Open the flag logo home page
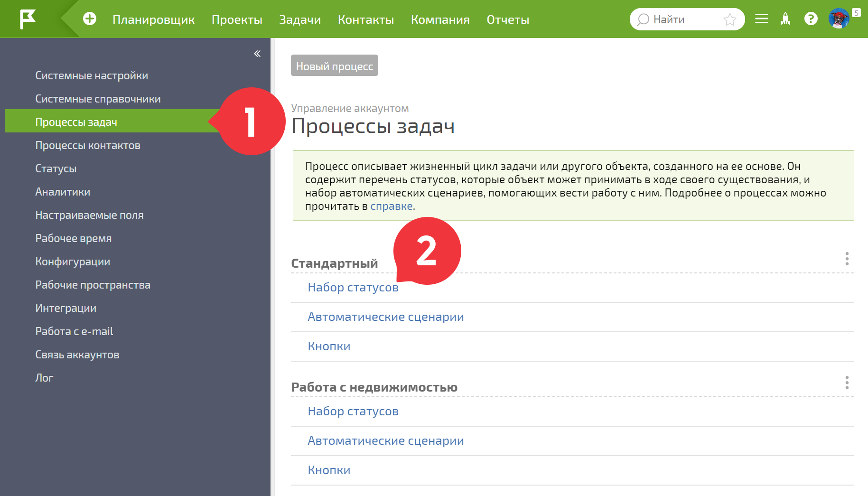This screenshot has height=496, width=868. click(x=28, y=19)
